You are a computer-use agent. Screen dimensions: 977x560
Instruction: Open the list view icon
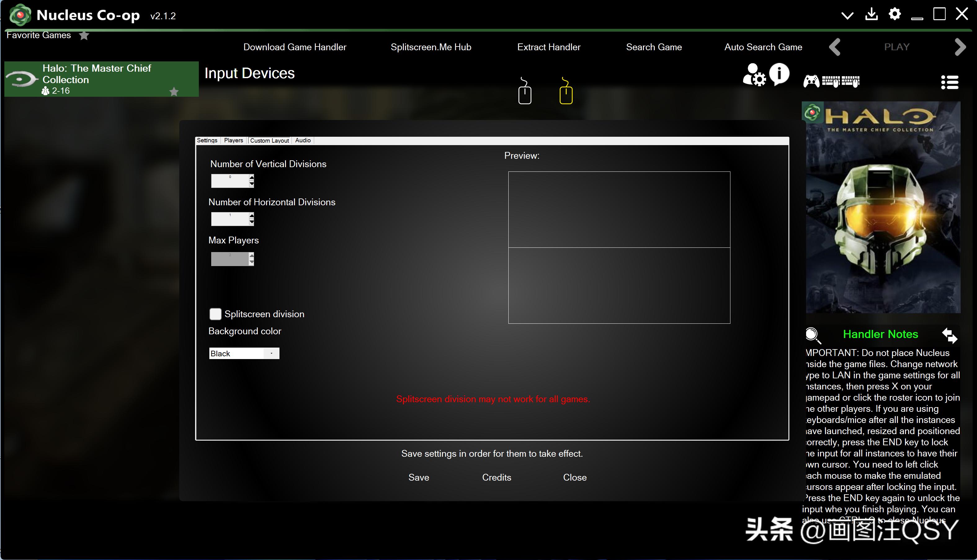(x=949, y=82)
